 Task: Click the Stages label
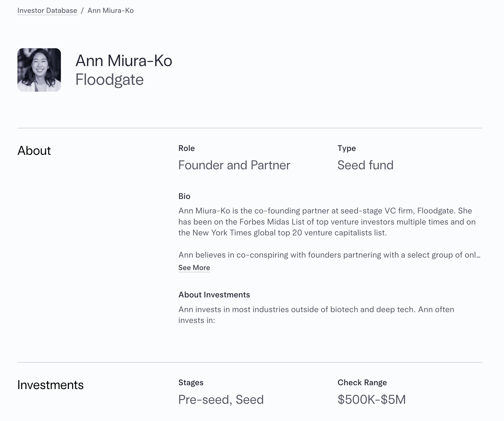pos(191,382)
